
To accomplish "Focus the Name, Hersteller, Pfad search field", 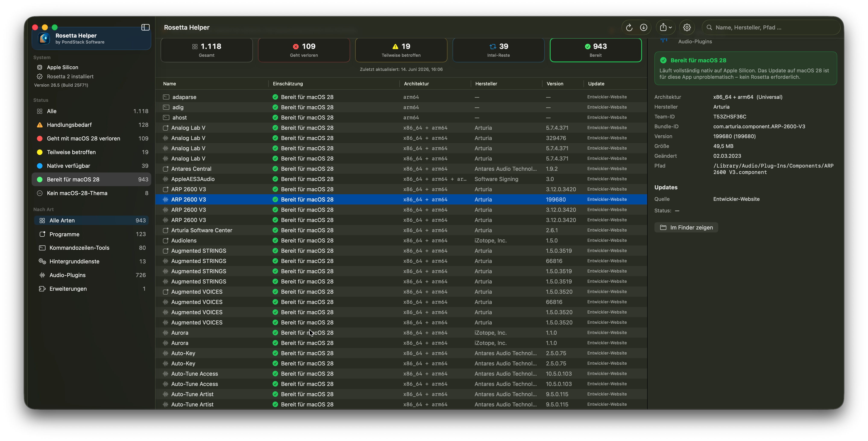I will coord(771,28).
